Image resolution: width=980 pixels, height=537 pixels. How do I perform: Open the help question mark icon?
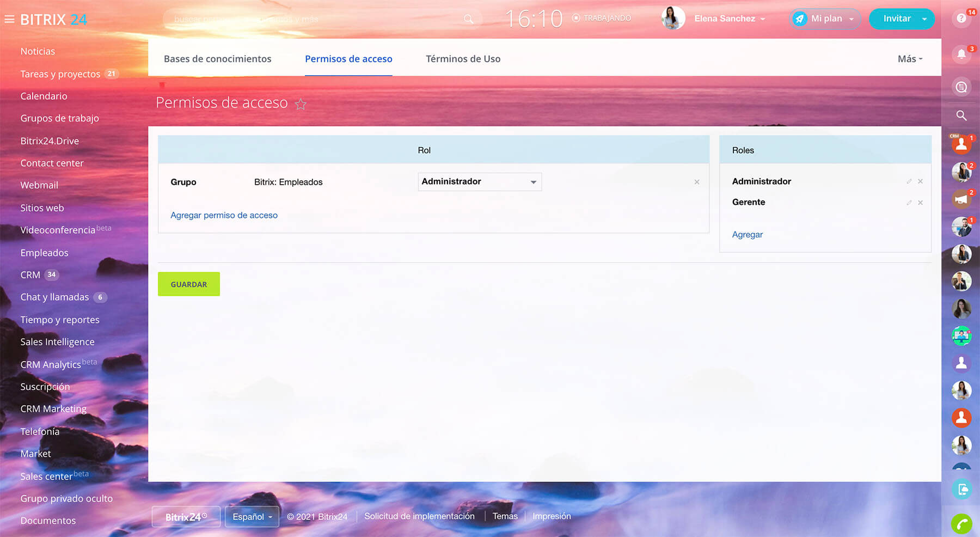(x=961, y=19)
